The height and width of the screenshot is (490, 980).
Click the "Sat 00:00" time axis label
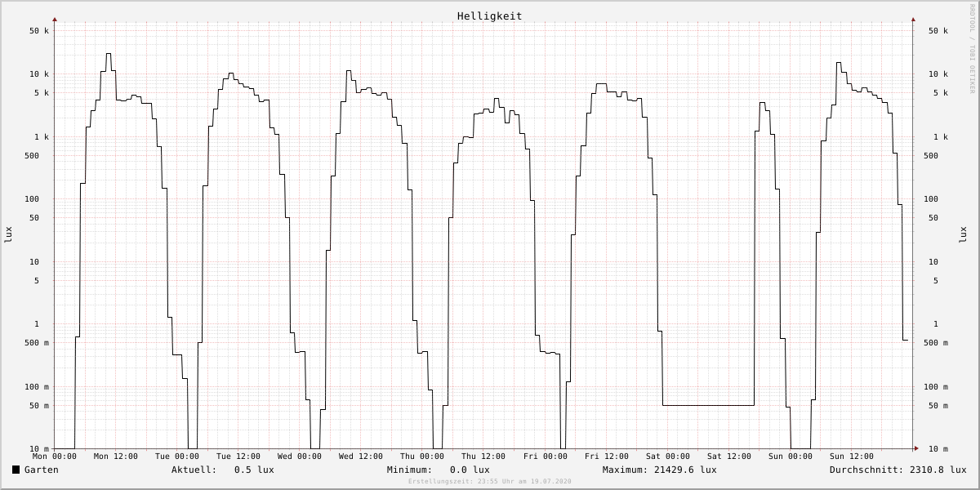click(668, 457)
